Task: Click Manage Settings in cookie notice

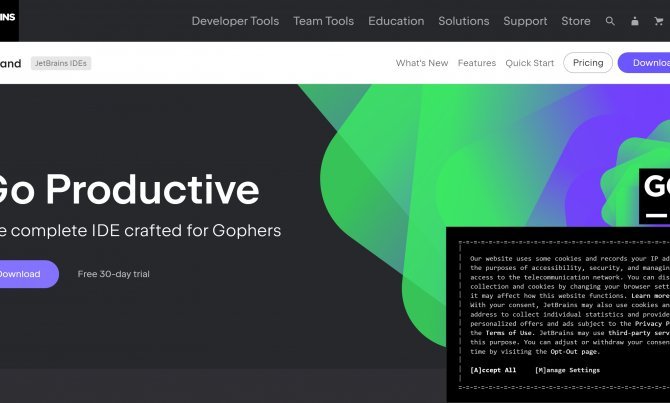Action: coord(567,370)
